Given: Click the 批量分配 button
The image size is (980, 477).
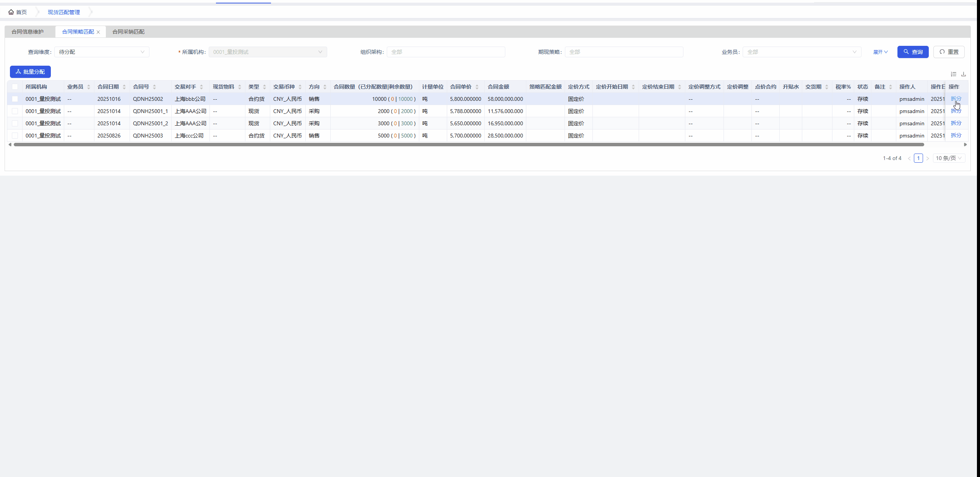Looking at the screenshot, I should 30,72.
